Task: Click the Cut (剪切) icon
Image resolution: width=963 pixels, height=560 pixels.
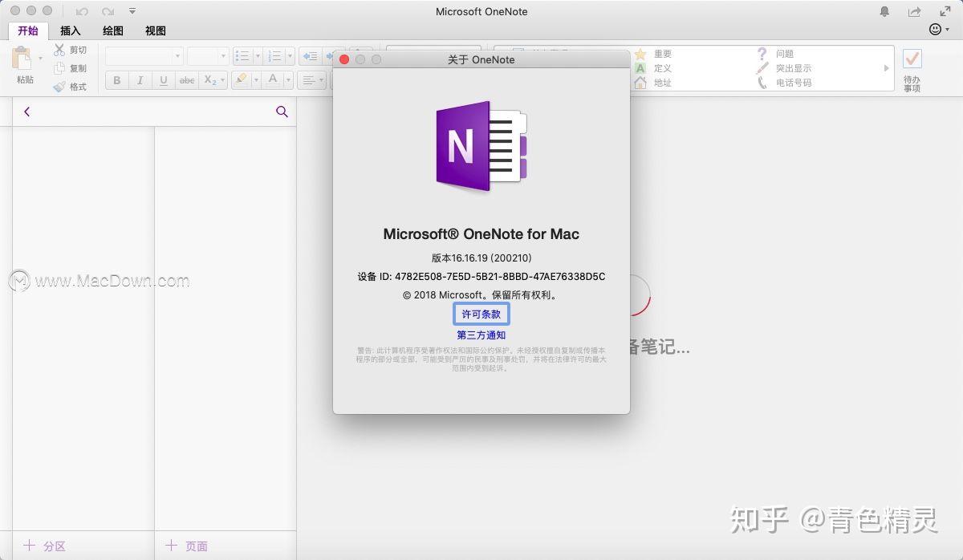Action: 59,49
